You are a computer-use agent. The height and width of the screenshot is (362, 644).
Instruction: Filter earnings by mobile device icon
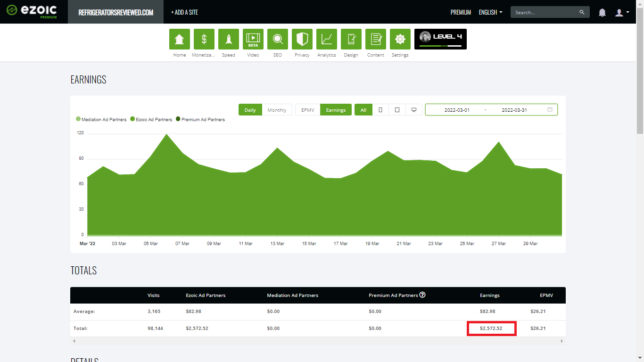coord(380,110)
